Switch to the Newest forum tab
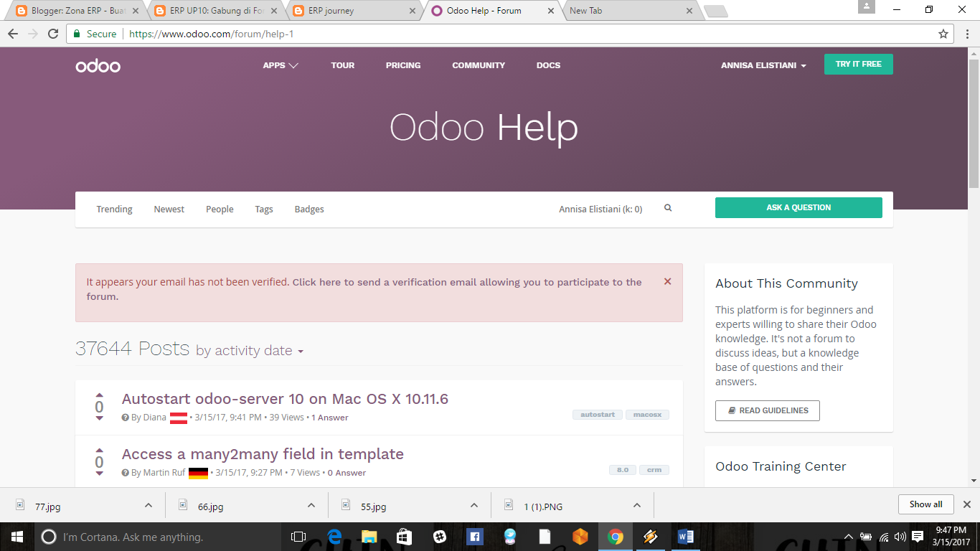Screen dimensions: 980x551 click(x=169, y=209)
